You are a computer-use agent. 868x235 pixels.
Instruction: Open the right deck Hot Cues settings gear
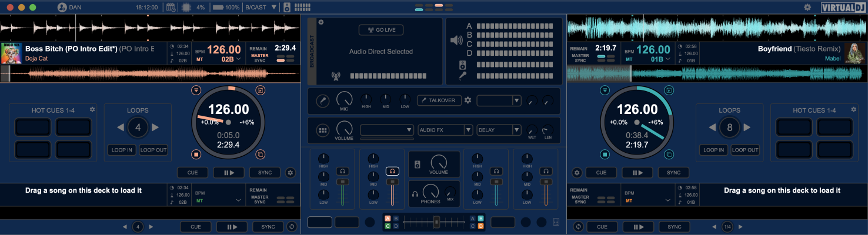point(854,110)
